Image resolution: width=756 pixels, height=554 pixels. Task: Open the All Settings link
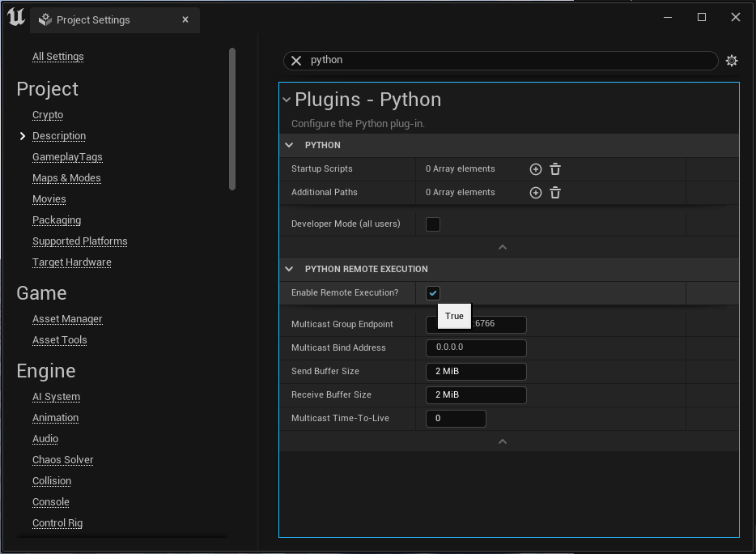click(x=57, y=57)
